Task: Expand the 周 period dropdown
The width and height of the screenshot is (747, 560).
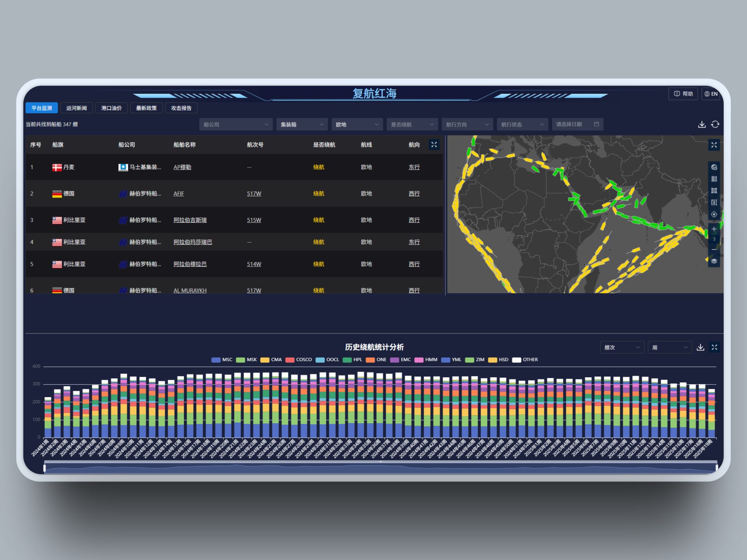Action: pos(669,347)
